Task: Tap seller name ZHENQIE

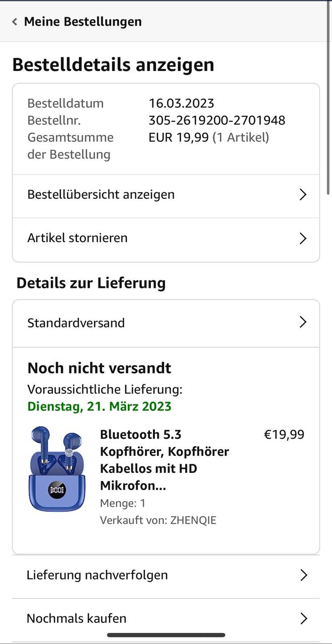Action: pos(193,520)
